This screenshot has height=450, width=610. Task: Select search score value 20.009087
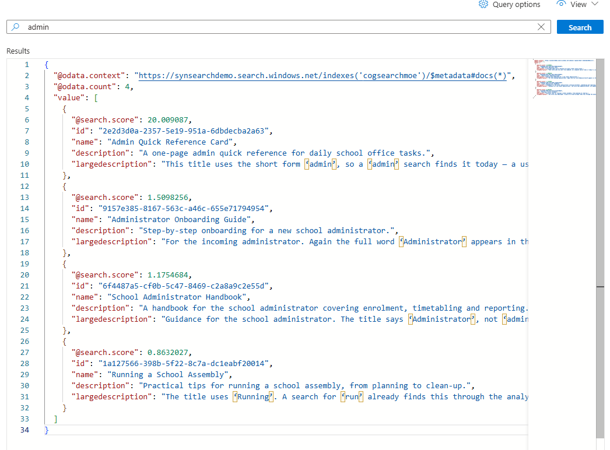[168, 120]
